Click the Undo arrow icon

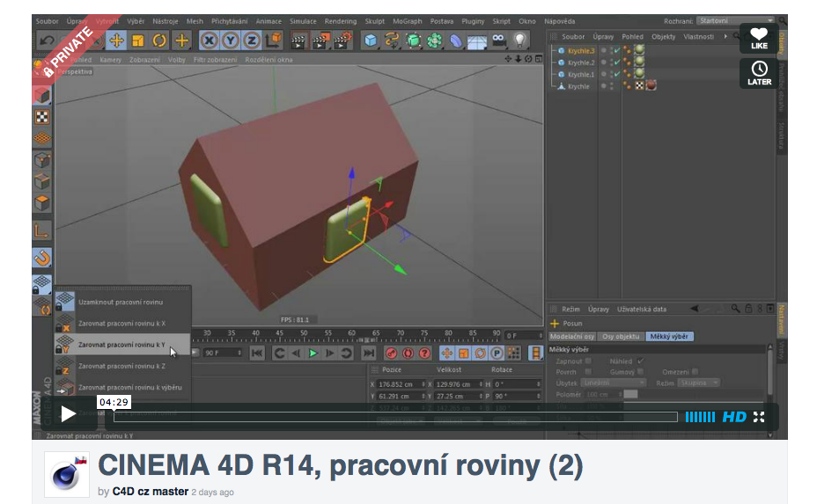pyautogui.click(x=48, y=40)
